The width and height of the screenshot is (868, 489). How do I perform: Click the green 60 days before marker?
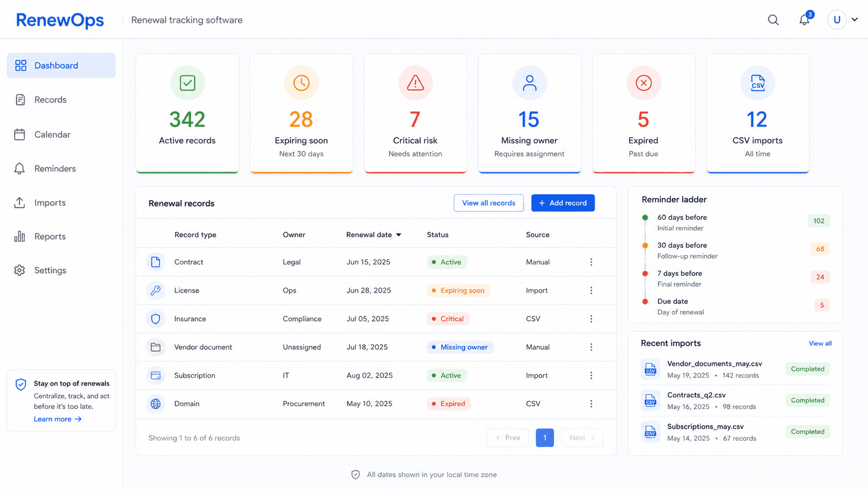pos(645,218)
